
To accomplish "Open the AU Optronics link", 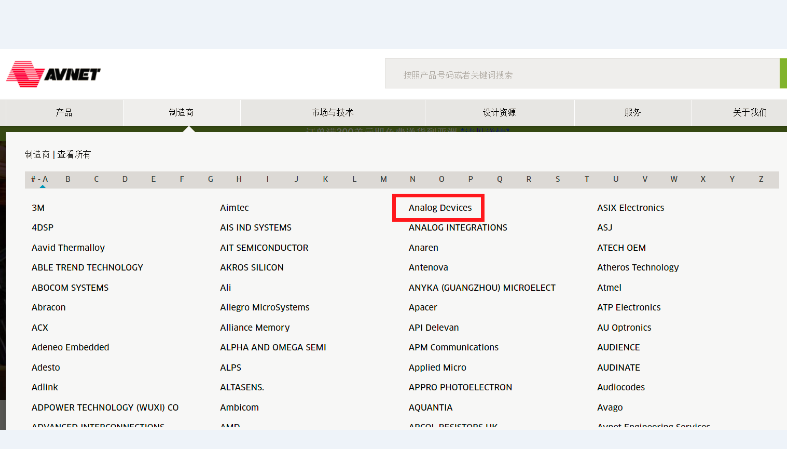I will click(624, 328).
